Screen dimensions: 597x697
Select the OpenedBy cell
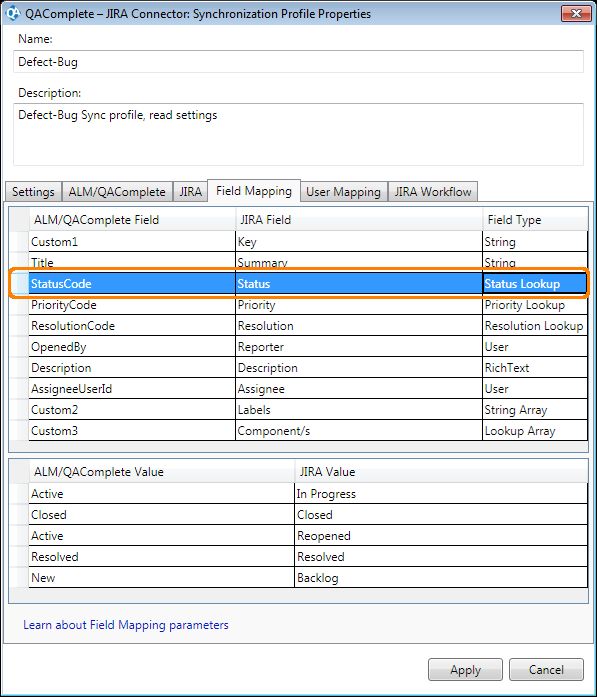click(132, 347)
